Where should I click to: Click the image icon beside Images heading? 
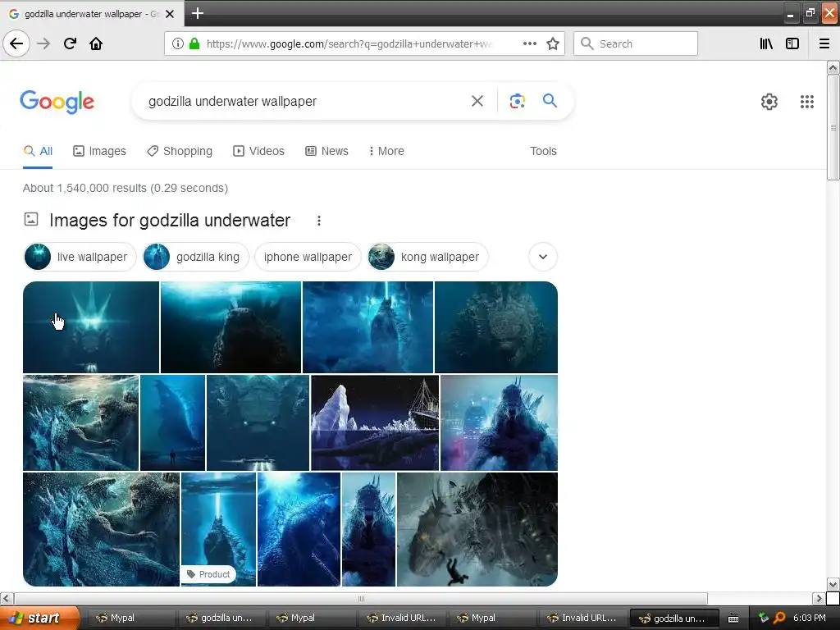coord(31,219)
